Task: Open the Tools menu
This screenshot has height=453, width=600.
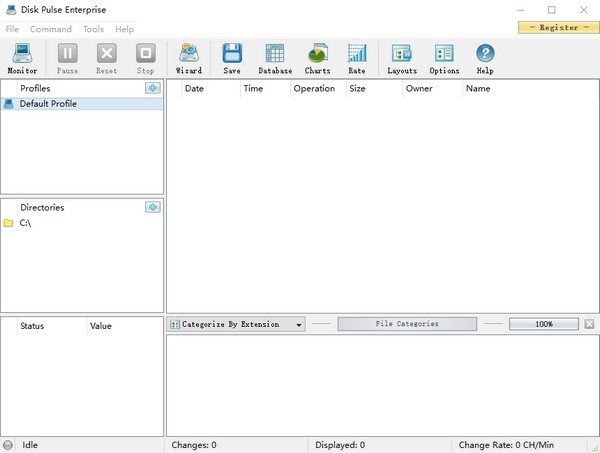Action: tap(93, 29)
